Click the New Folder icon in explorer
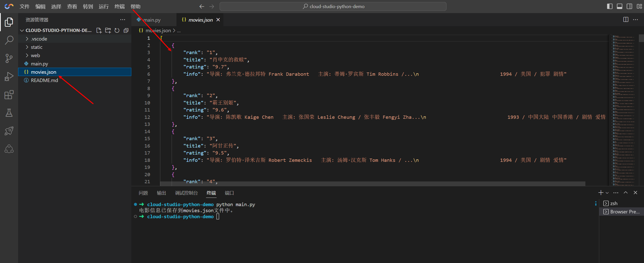The height and width of the screenshot is (263, 644). [x=108, y=30]
